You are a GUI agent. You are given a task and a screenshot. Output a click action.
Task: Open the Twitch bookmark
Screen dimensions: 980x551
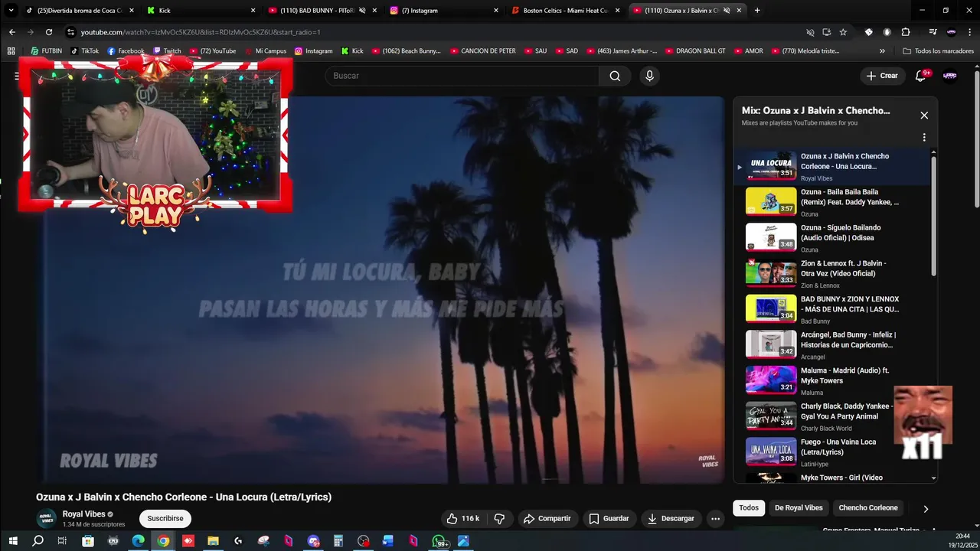pyautogui.click(x=167, y=51)
